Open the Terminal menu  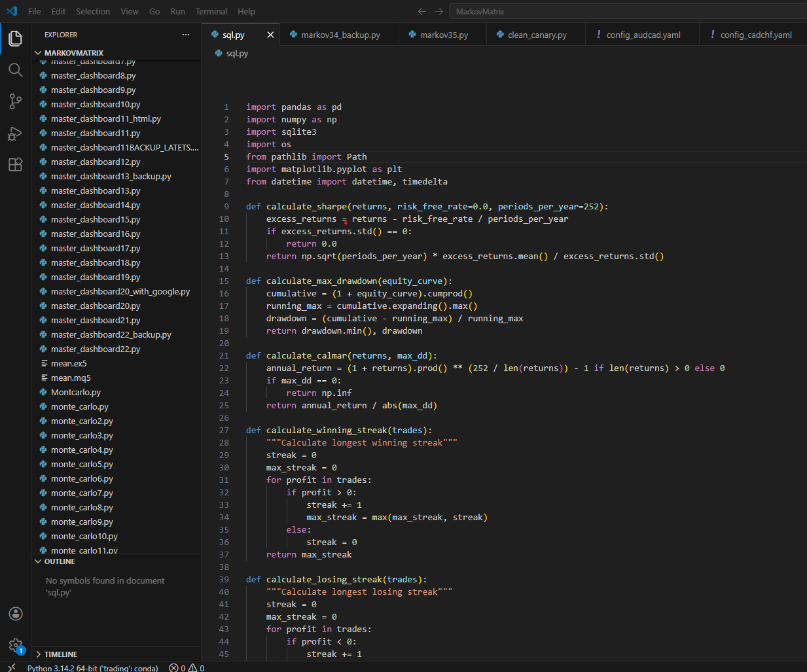(x=211, y=12)
